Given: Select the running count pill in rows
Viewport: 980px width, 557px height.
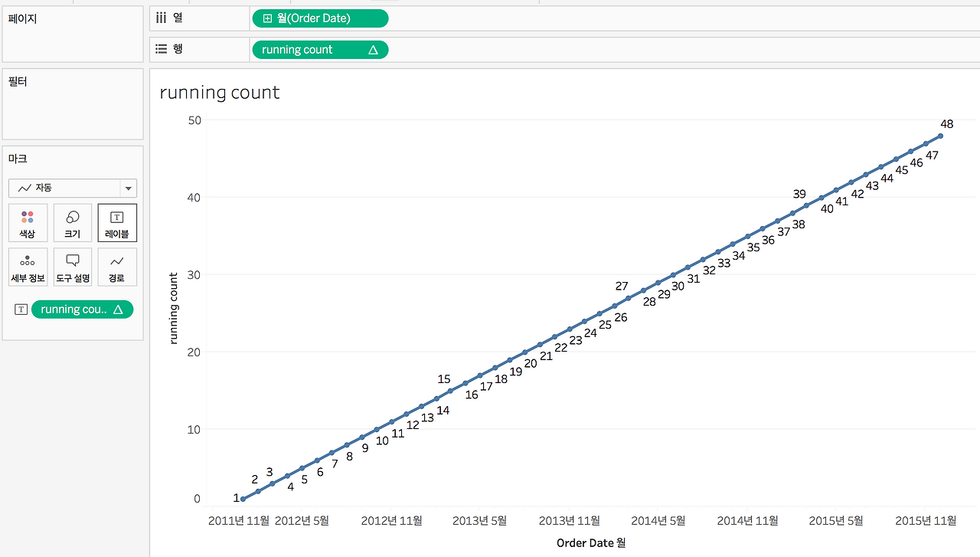Looking at the screenshot, I should pyautogui.click(x=320, y=50).
